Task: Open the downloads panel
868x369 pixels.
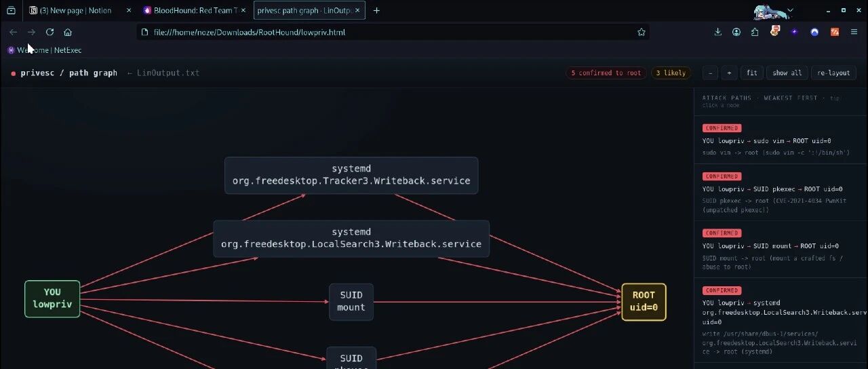Action: 718,32
